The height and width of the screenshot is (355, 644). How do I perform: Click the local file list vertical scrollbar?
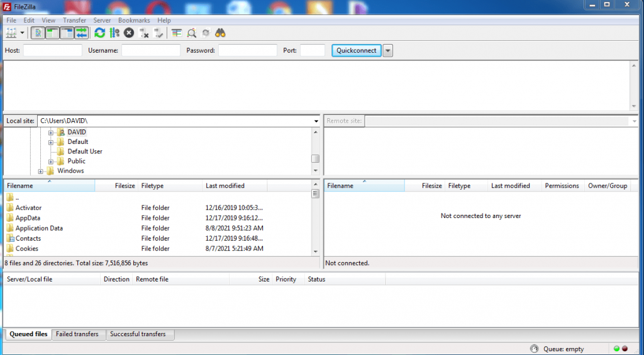coord(316,220)
